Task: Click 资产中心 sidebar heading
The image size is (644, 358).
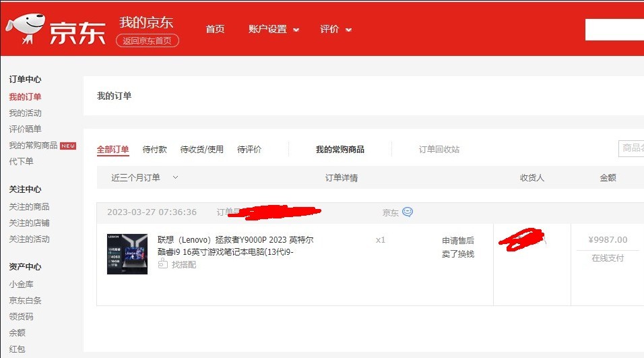Action: tap(25, 267)
